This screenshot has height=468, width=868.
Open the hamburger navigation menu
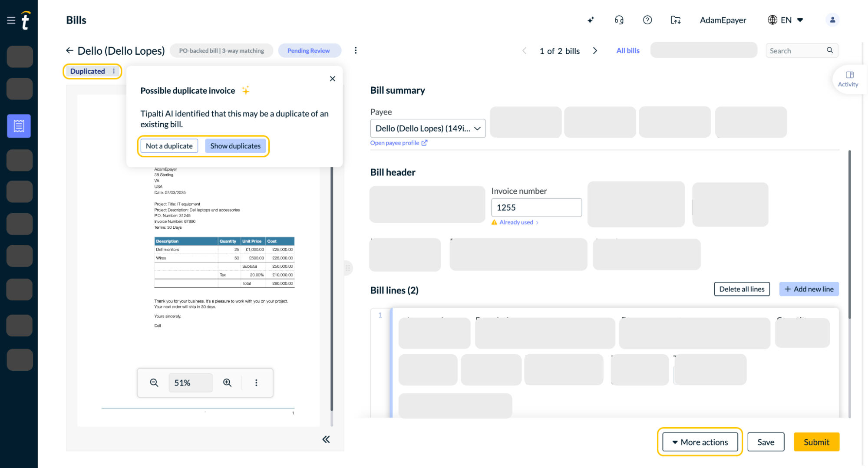[11, 20]
